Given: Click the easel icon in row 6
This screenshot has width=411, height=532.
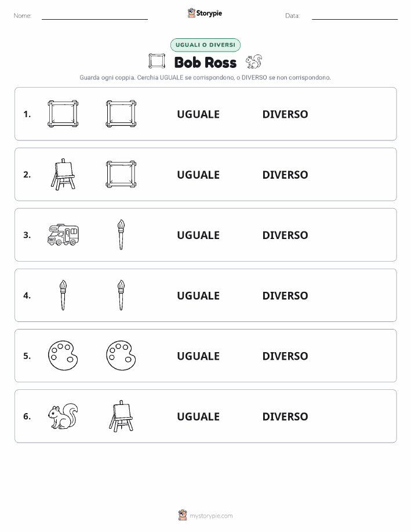Looking at the screenshot, I should click(121, 417).
